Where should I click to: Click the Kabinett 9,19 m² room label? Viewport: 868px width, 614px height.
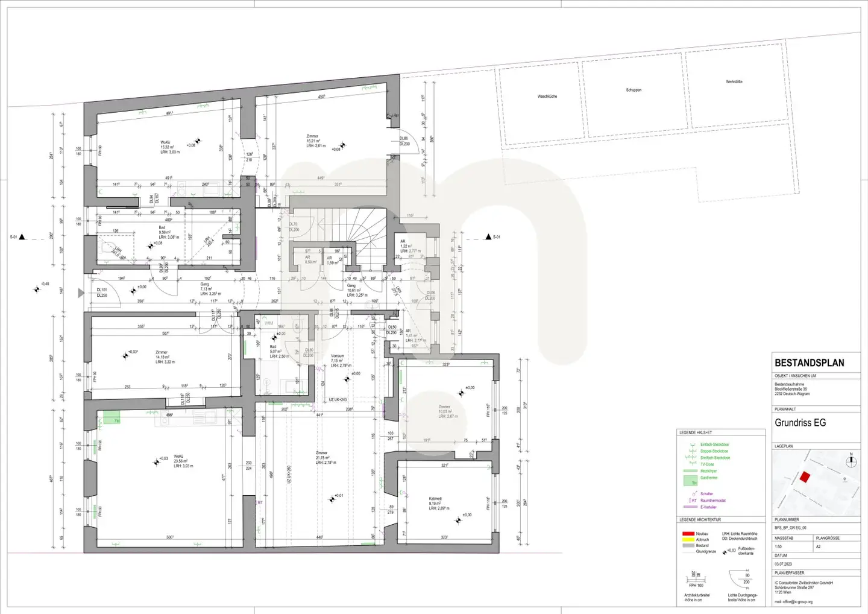tap(439, 504)
